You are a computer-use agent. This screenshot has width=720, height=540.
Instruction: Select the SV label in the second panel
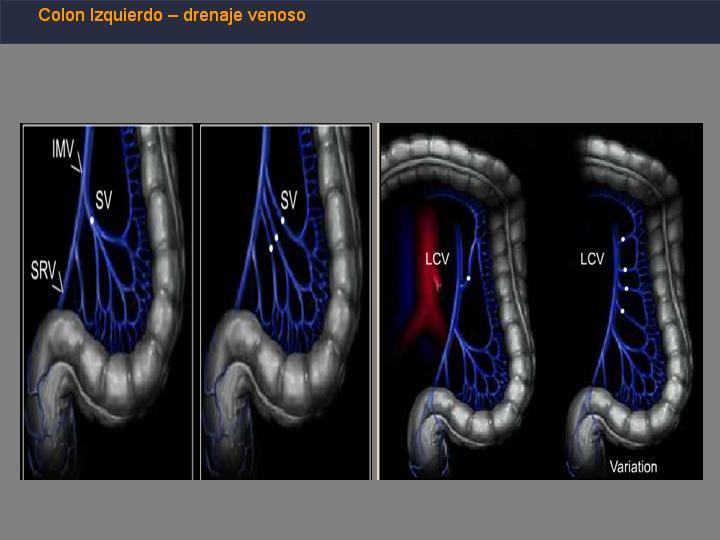click(289, 200)
